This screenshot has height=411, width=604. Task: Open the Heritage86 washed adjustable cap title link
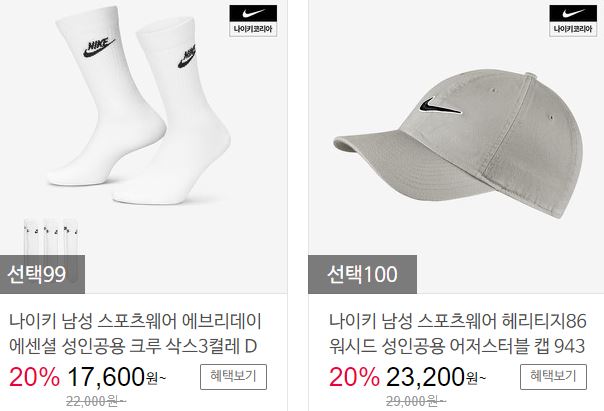(457, 333)
